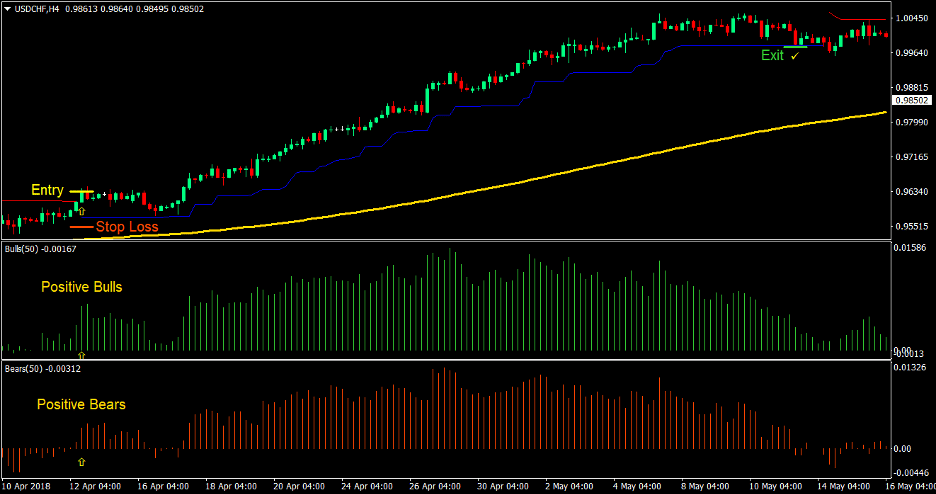The width and height of the screenshot is (936, 494).
Task: Select the Bears(50) indicator label
Action: pyautogui.click(x=26, y=369)
